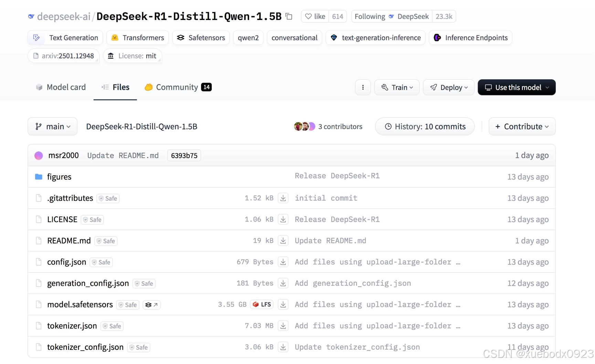
Task: Download the .gitattributes file
Action: pos(283,198)
